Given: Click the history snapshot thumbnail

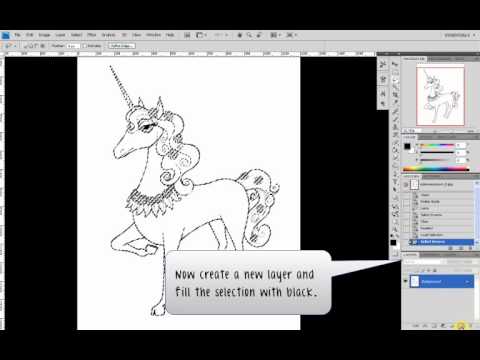Looking at the screenshot, I should [414, 184].
